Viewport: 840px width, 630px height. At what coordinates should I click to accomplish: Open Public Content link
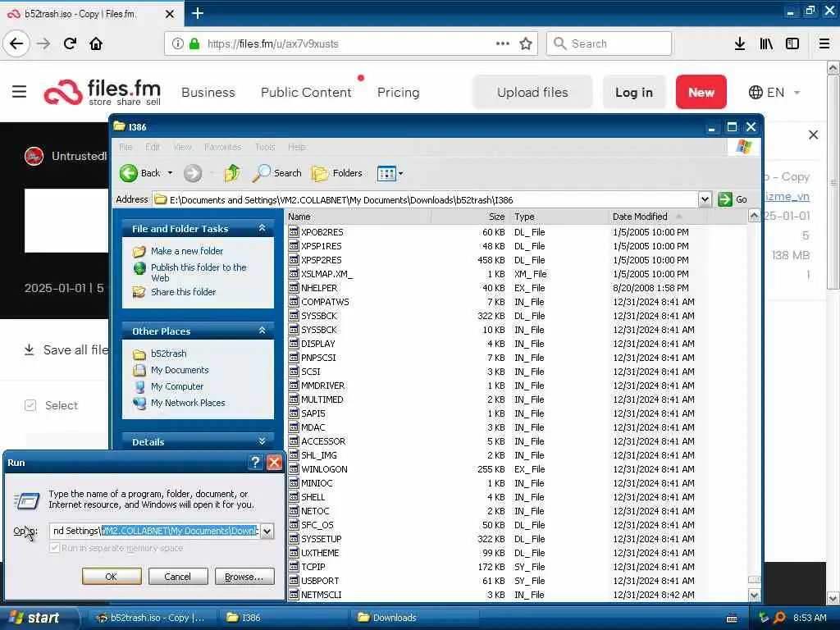tap(306, 92)
